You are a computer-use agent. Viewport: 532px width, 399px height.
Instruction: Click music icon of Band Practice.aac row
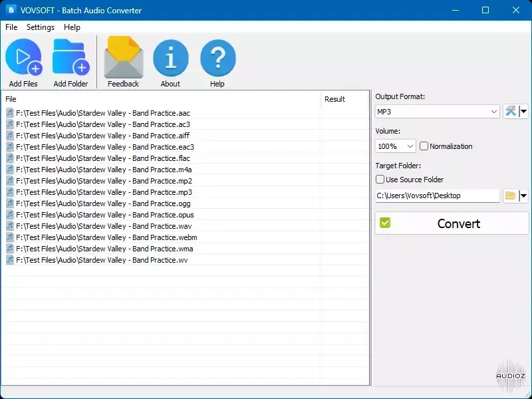tap(10, 112)
